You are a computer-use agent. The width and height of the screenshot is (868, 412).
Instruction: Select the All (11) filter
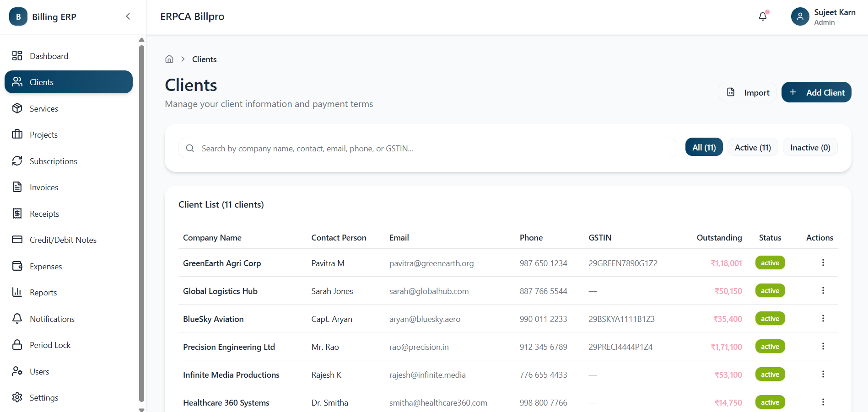(704, 147)
